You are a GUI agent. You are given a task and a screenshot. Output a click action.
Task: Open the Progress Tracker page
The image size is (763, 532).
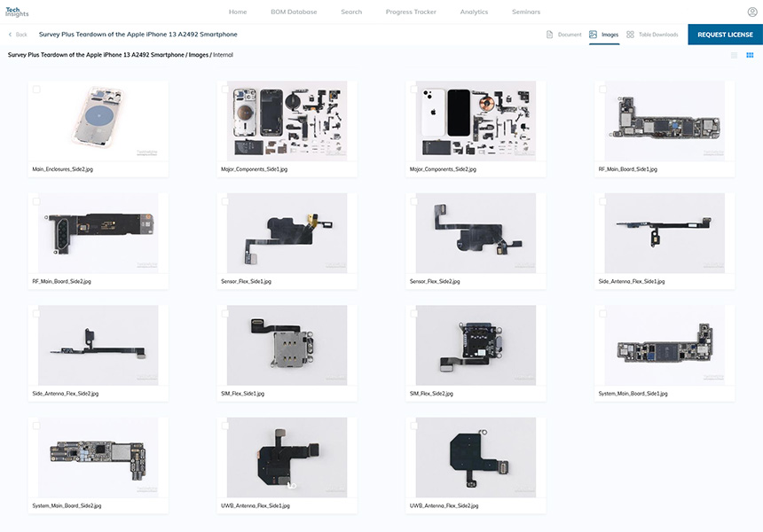411,12
